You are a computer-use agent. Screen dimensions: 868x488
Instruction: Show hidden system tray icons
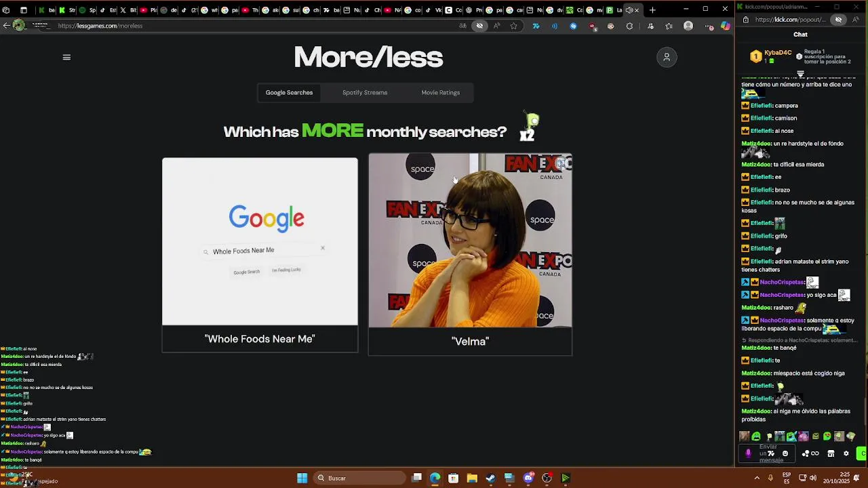757,478
